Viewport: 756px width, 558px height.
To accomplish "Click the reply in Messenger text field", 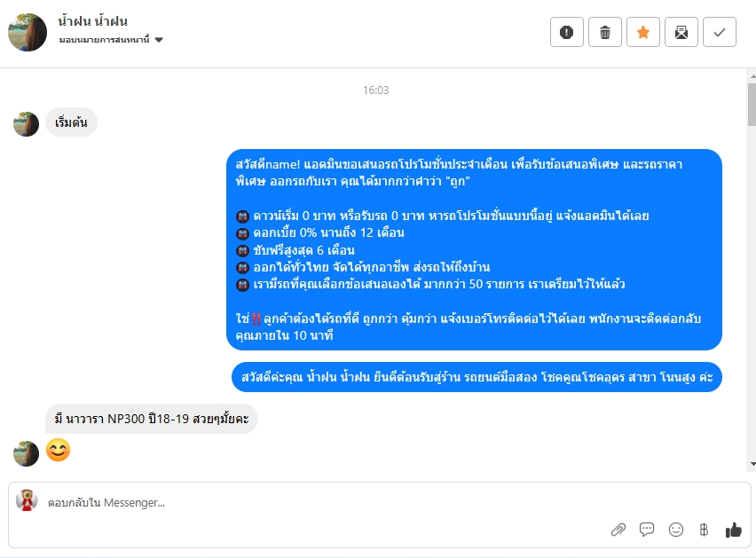I will pyautogui.click(x=319, y=503).
